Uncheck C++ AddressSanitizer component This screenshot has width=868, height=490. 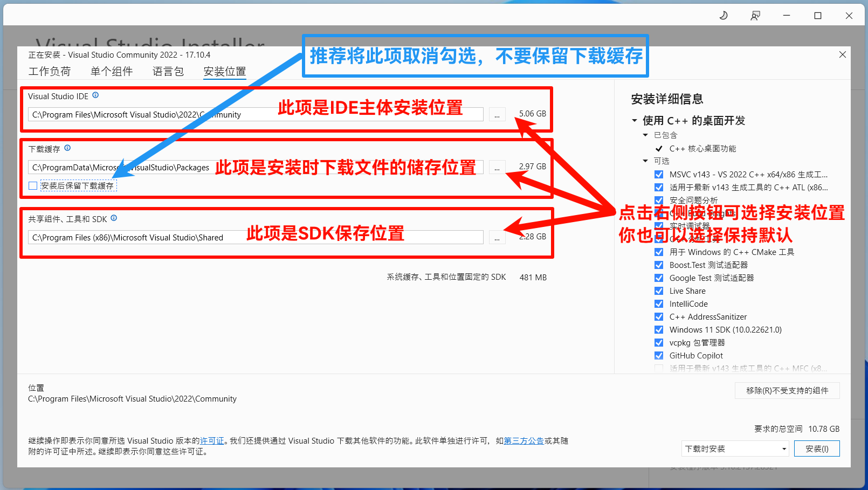(x=659, y=317)
